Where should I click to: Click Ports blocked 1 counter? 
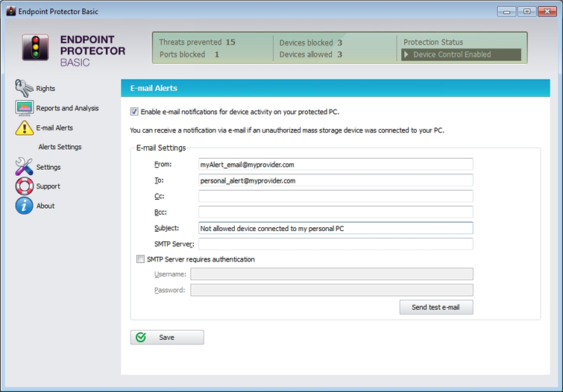[189, 54]
